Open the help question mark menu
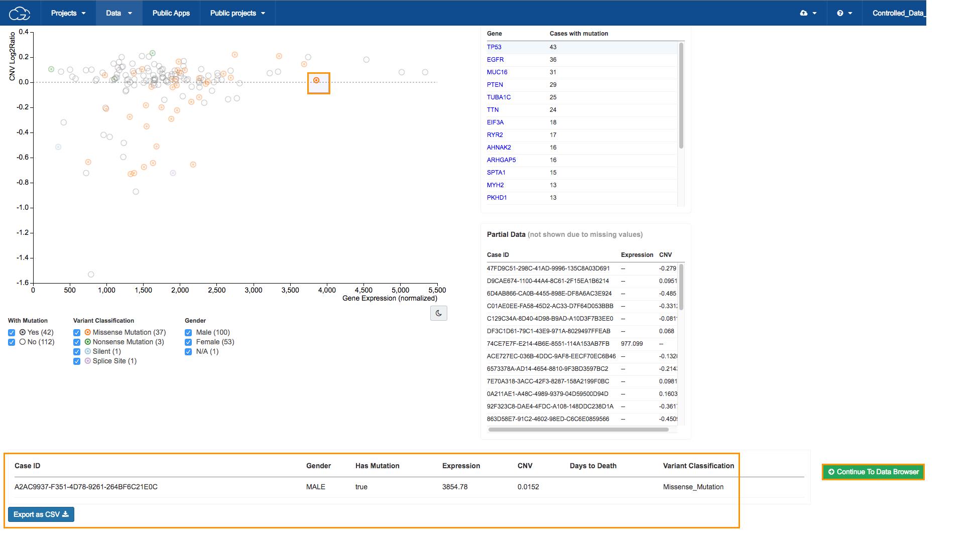The width and height of the screenshot is (980, 543). pyautogui.click(x=844, y=13)
